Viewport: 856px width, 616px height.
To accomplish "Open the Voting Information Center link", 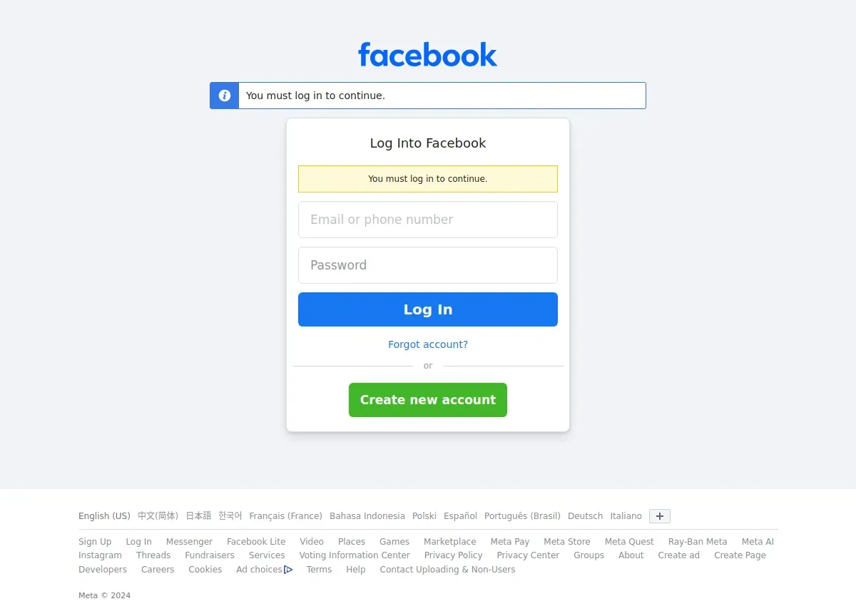I will coord(355,555).
